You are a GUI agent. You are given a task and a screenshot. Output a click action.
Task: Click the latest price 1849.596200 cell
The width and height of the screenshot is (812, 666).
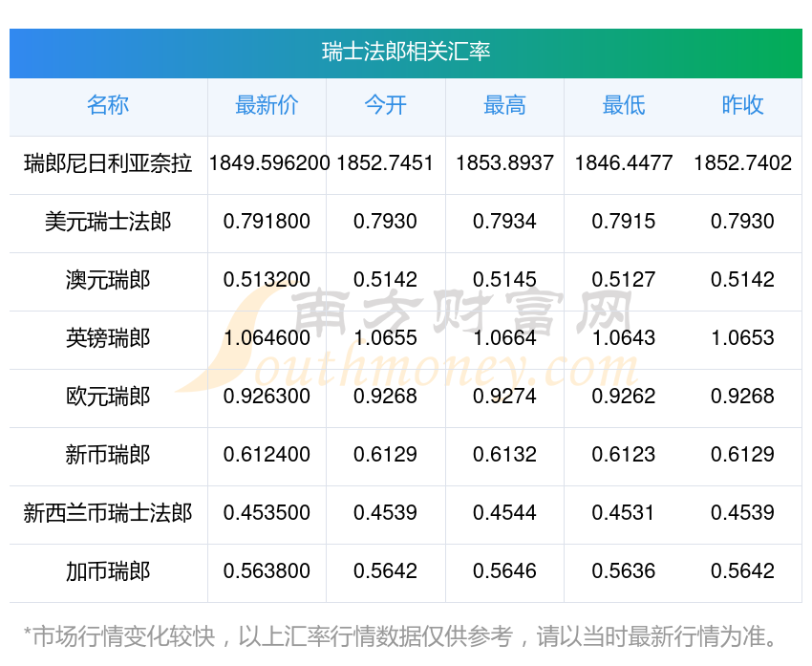click(268, 163)
